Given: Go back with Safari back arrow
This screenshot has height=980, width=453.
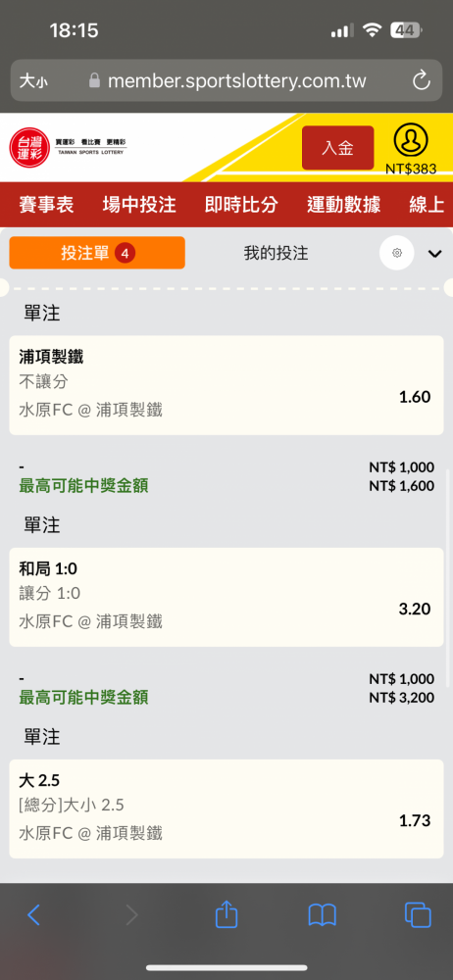Looking at the screenshot, I should pos(33,915).
